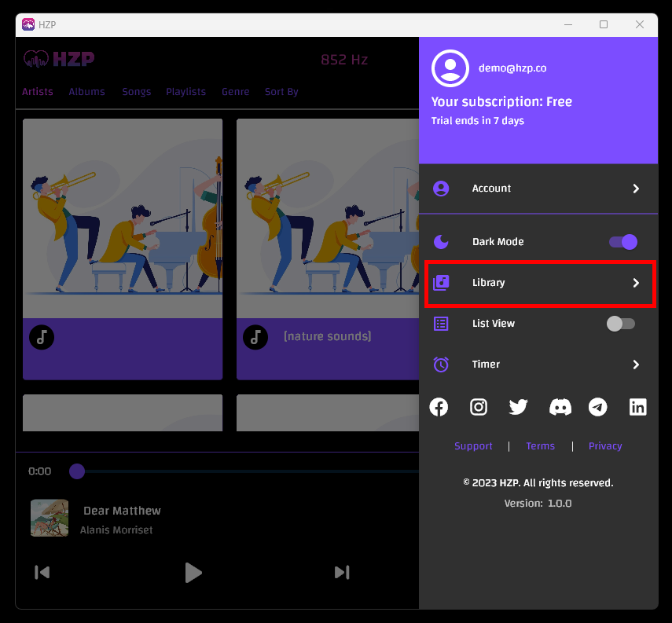Click the Version: 1.0.0 label
The image size is (672, 623).
pyautogui.click(x=538, y=504)
